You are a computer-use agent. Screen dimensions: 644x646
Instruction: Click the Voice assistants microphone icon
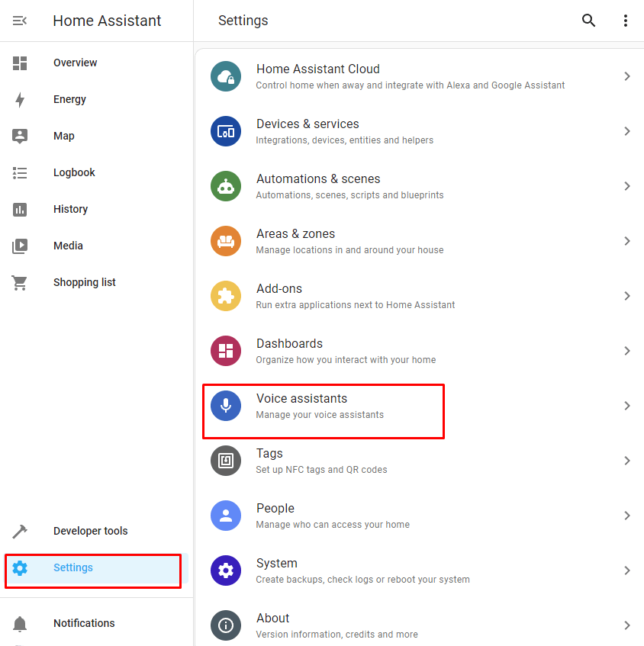[226, 406]
